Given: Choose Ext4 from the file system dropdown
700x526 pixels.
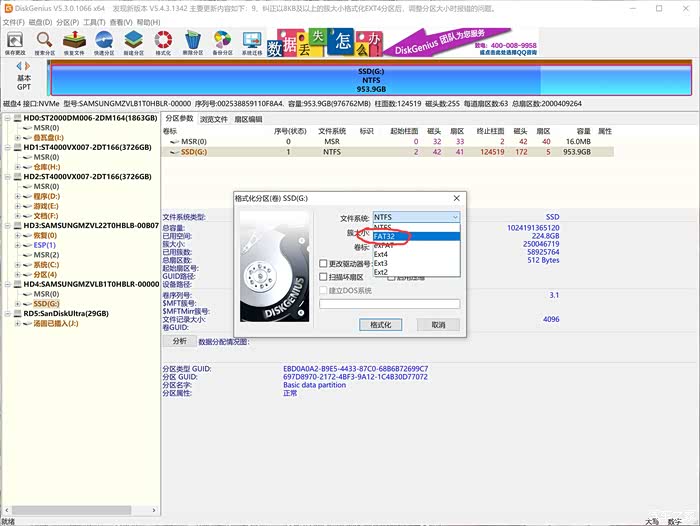Looking at the screenshot, I should (381, 254).
